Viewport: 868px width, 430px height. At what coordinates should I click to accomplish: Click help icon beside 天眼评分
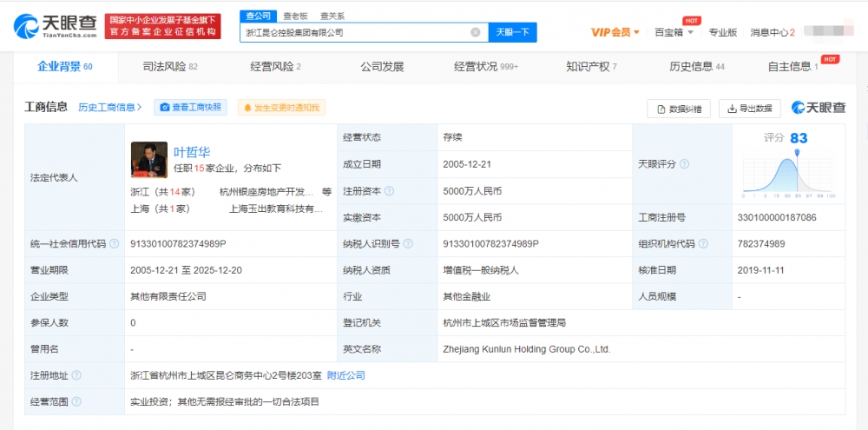coord(684,164)
